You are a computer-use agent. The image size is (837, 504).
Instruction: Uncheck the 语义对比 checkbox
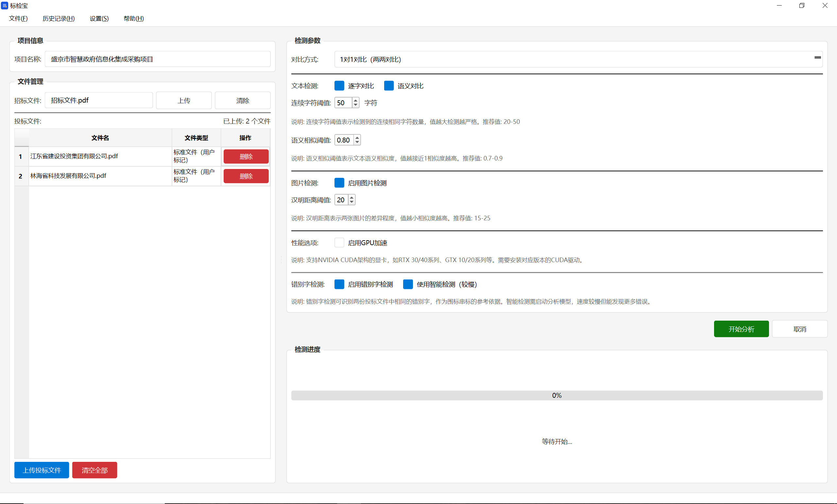pos(389,86)
